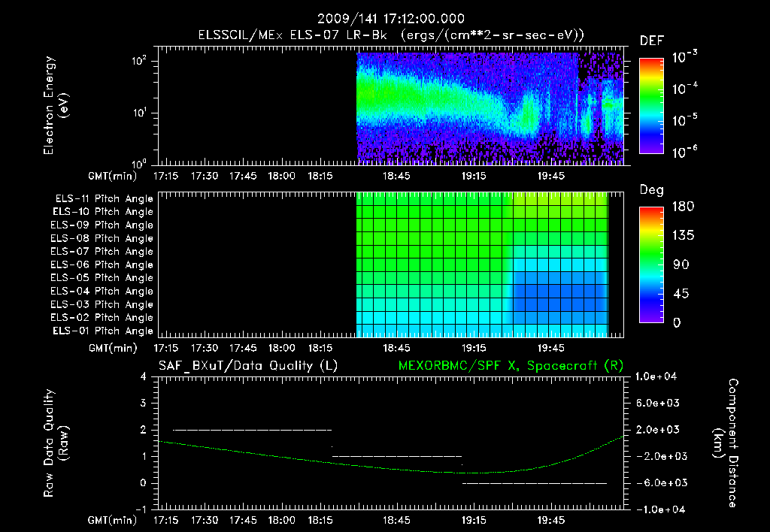
Task: Select the ELS-07 Pitch Angle row label
Action: tap(102, 251)
